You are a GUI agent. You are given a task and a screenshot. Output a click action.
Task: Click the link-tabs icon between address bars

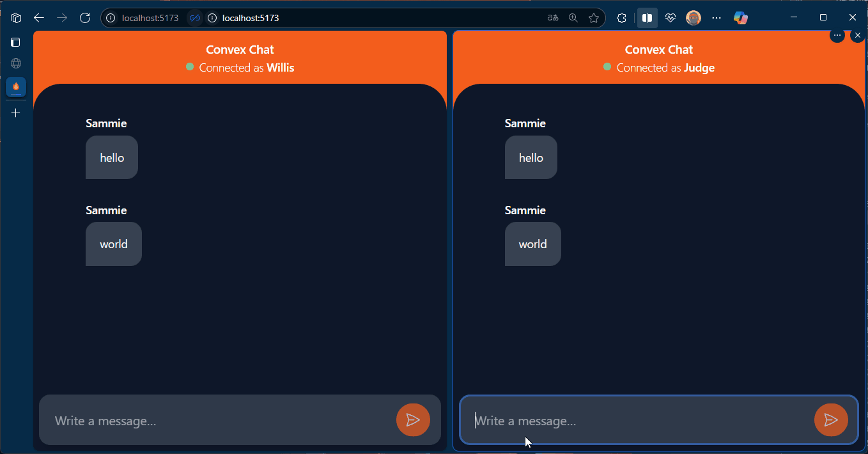(195, 18)
